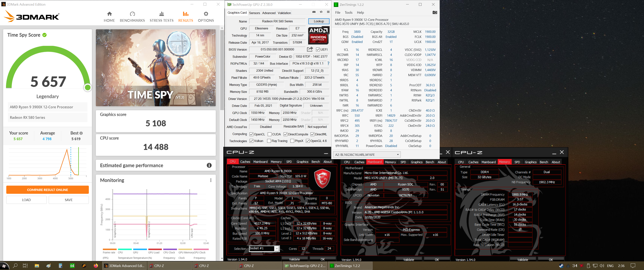Export the BIOS using share icon
This screenshot has width=644, height=270.
click(x=310, y=49)
